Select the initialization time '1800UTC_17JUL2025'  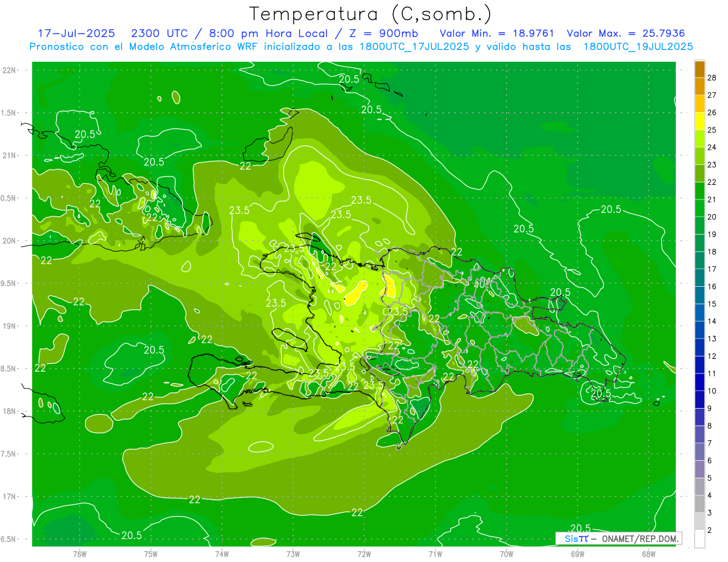point(414,47)
